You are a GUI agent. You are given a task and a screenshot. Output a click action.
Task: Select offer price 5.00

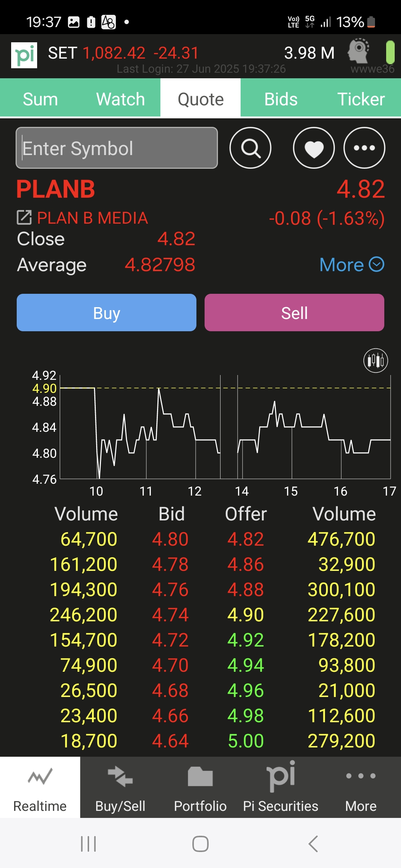click(x=246, y=741)
